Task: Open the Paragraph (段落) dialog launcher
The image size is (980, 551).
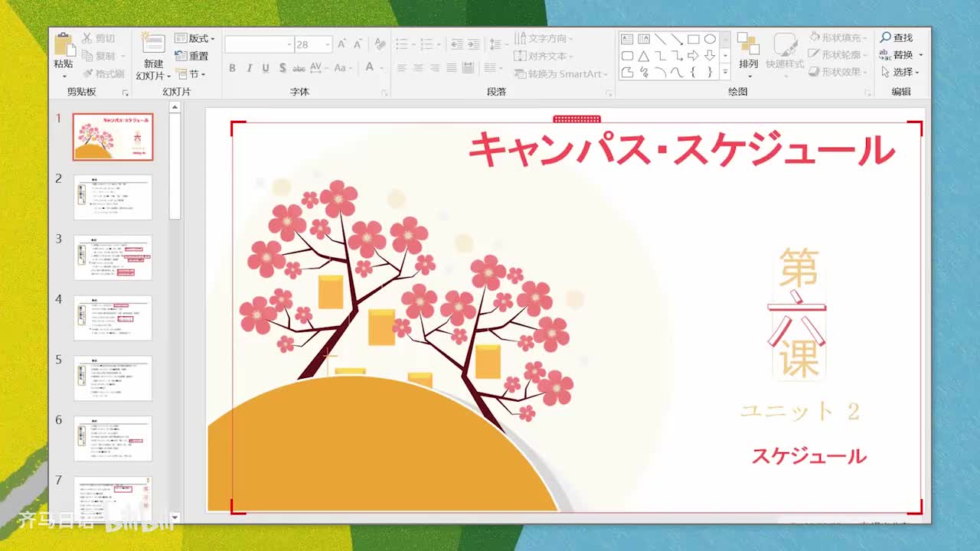Action: (x=609, y=93)
